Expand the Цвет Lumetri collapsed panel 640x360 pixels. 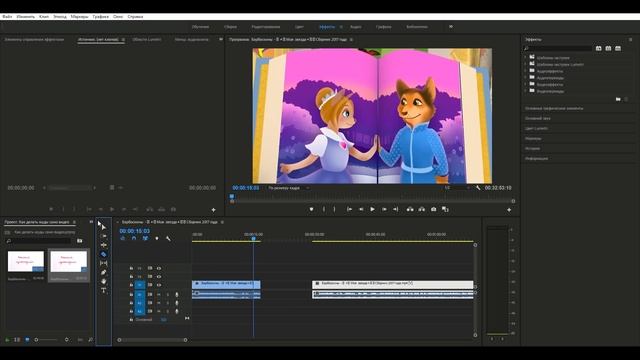point(536,128)
